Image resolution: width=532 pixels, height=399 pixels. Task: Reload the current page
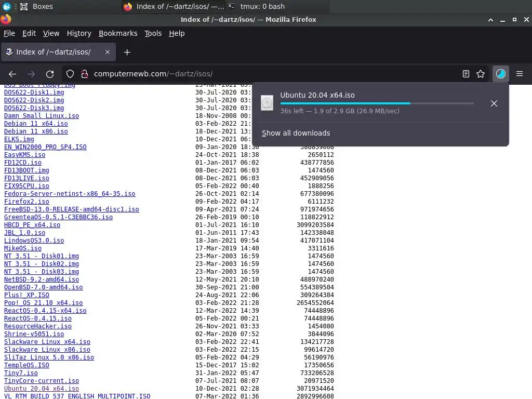50,74
